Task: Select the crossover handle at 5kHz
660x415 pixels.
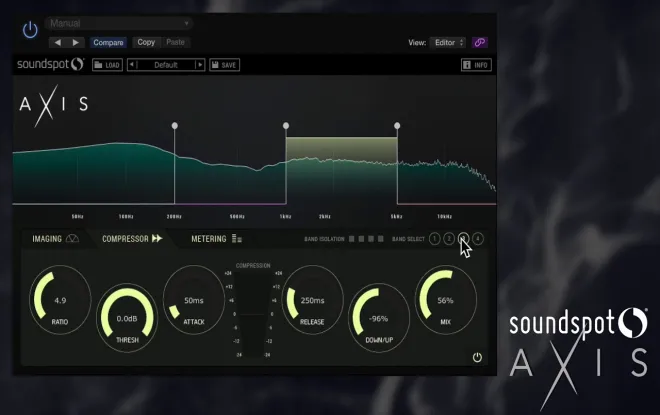Action: [397, 125]
